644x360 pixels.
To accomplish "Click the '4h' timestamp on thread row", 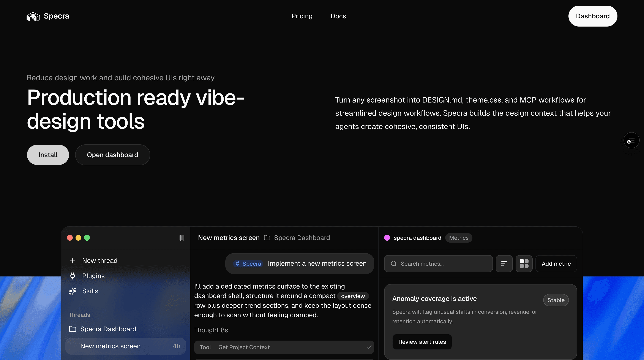I will (x=176, y=346).
